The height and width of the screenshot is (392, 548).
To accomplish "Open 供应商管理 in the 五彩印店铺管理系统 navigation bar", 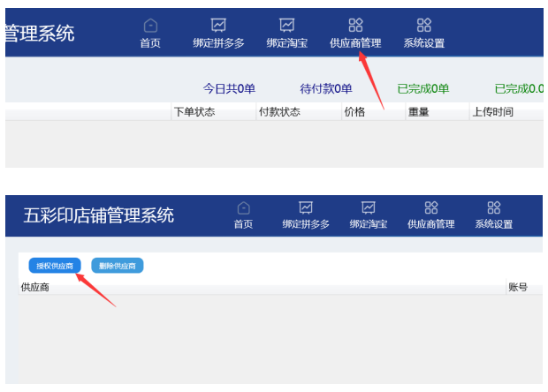I will [430, 215].
